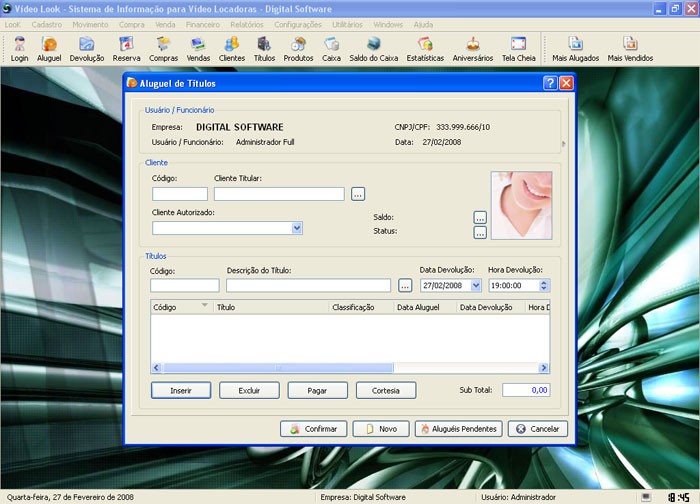
Task: Click the Confirmar button
Action: pos(313,429)
